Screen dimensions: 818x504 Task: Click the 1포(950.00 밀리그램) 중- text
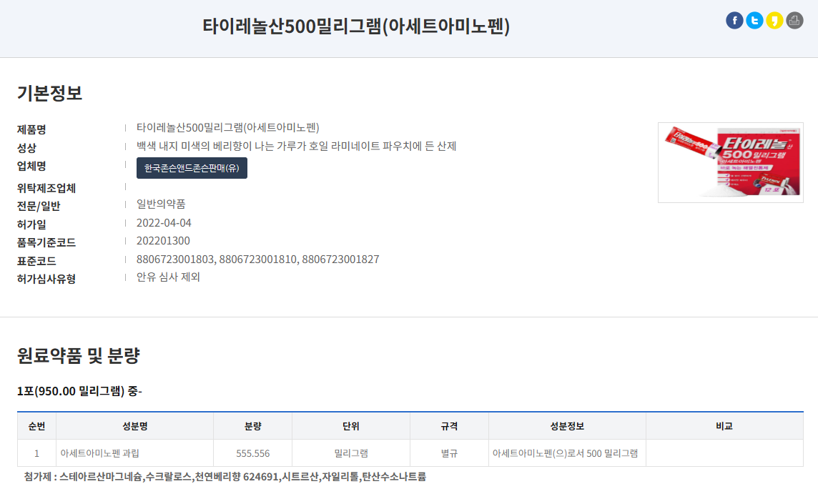(79, 391)
